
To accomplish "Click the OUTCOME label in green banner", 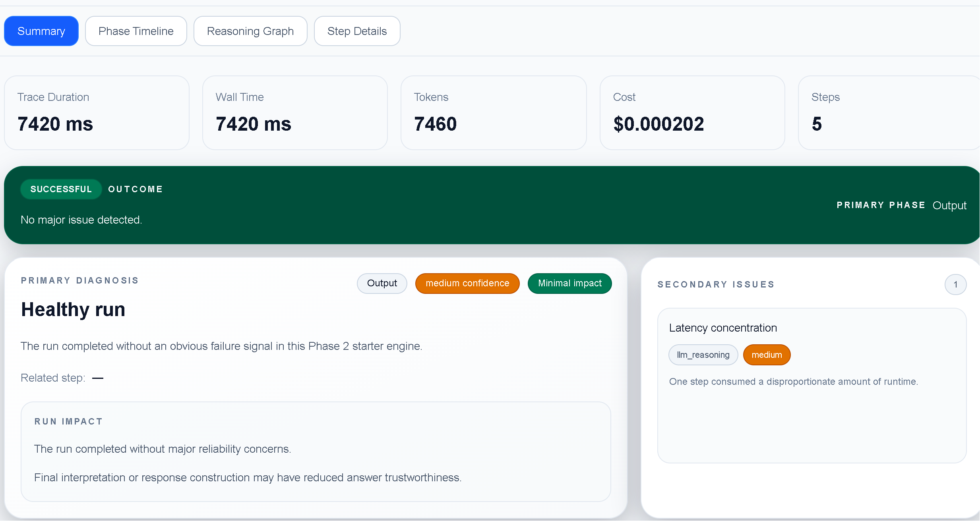I will pyautogui.click(x=136, y=189).
